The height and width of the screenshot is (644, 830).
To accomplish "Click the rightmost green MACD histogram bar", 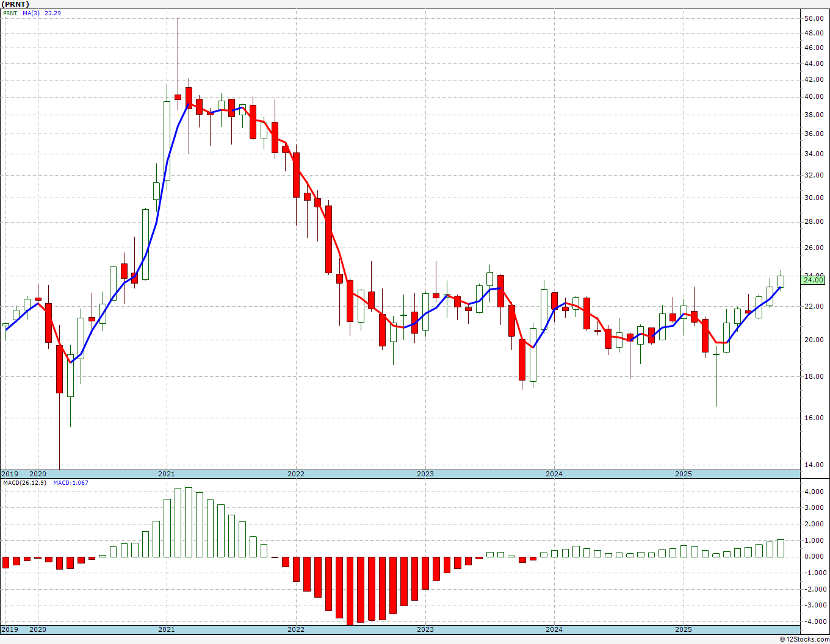I will (x=781, y=548).
